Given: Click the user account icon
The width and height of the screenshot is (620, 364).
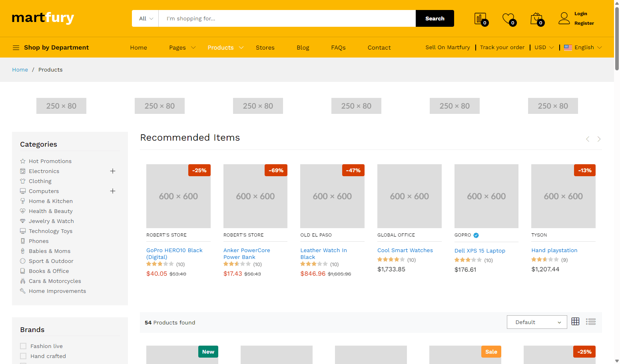Looking at the screenshot, I should [x=564, y=18].
